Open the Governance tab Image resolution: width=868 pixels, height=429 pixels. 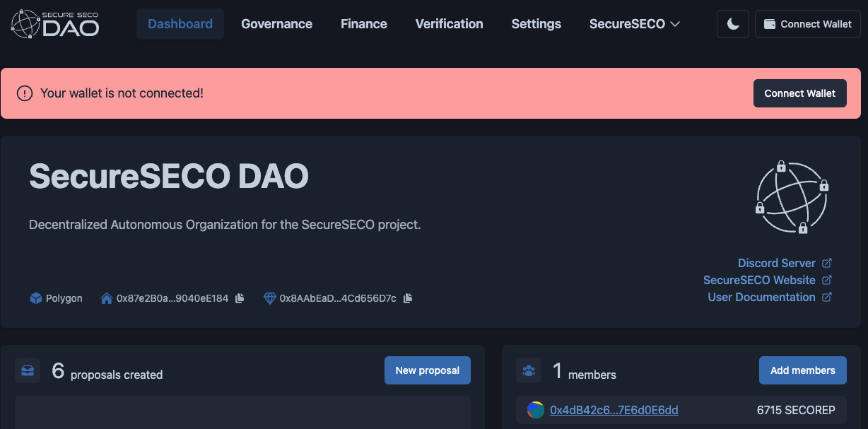pyautogui.click(x=276, y=24)
